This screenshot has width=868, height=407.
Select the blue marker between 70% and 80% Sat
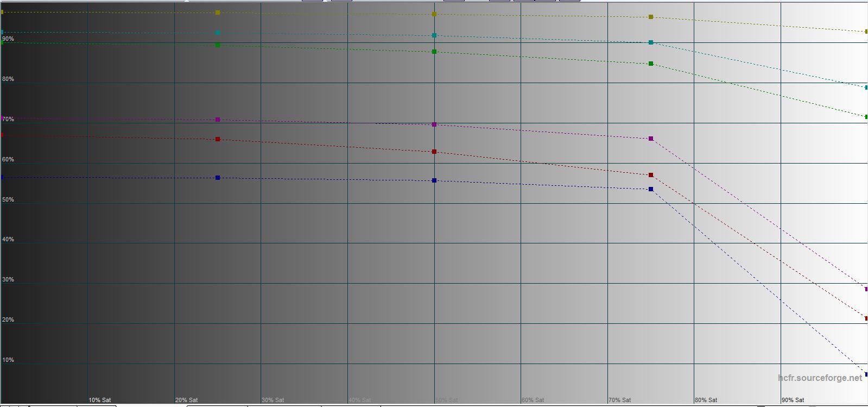pos(651,189)
